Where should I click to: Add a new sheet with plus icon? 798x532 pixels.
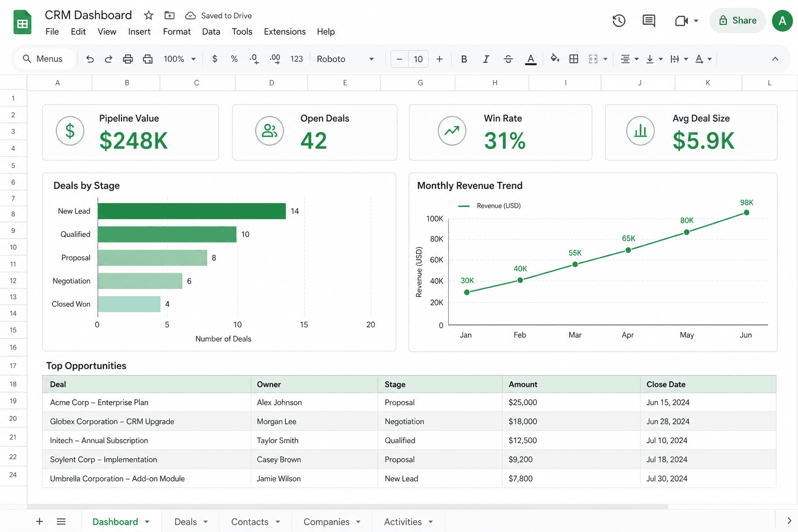coord(39,521)
